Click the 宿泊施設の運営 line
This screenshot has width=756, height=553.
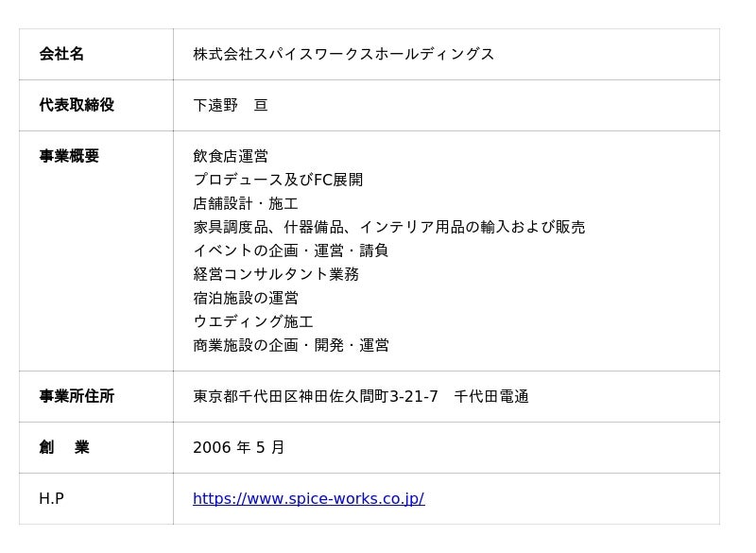pos(246,298)
